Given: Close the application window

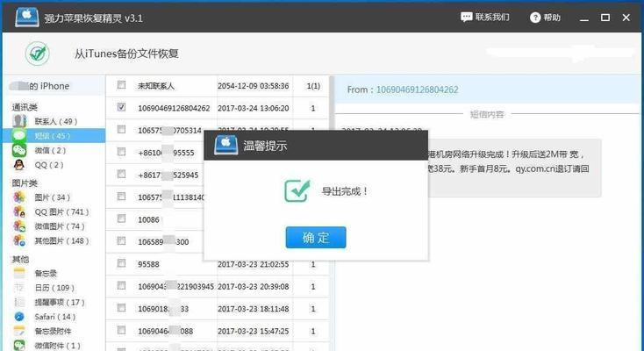Looking at the screenshot, I should point(626,18).
